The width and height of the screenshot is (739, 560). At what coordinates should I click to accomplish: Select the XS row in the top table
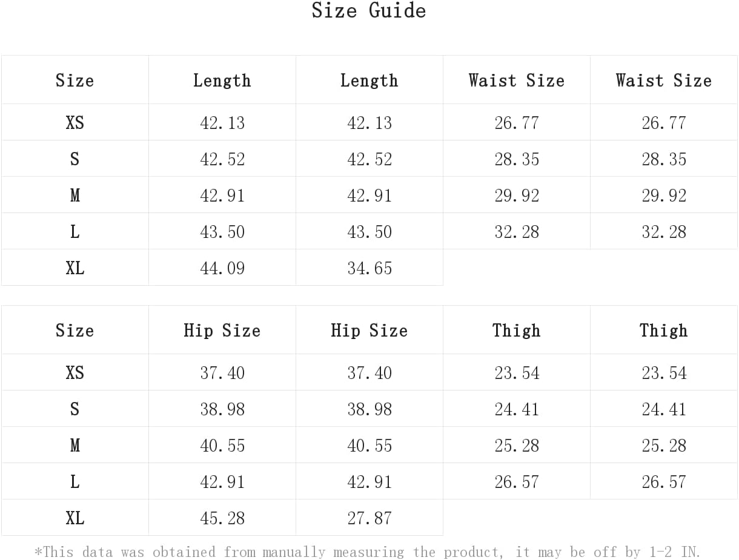click(369, 122)
